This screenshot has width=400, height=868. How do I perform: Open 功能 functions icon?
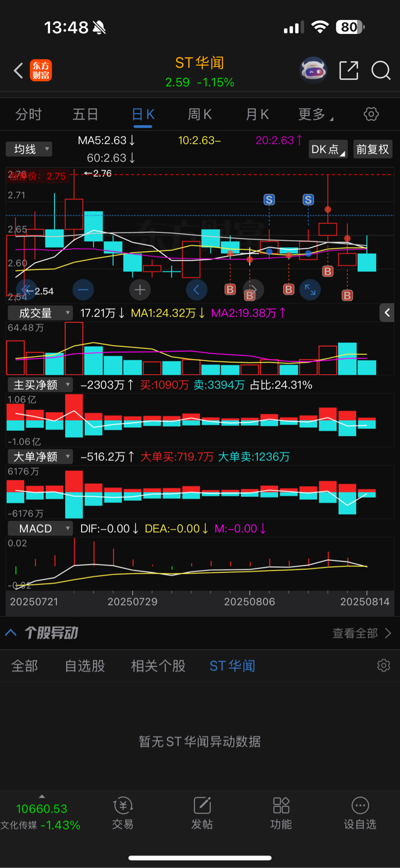click(281, 813)
